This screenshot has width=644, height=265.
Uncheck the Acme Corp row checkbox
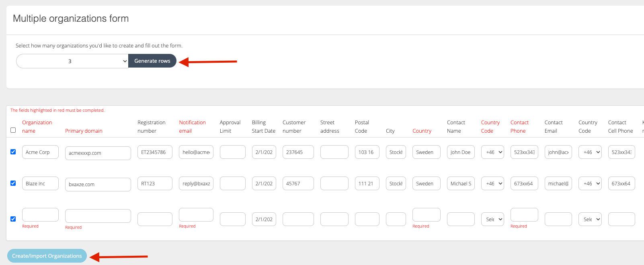point(13,152)
